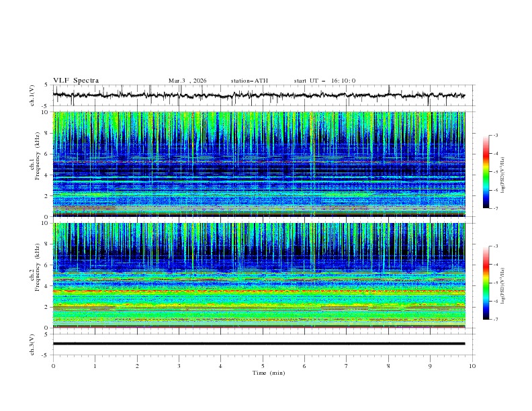Click the ch.2 color bar "log(PSD)(V²/Hz)" label
This screenshot has height=411, width=532.
click(503, 286)
